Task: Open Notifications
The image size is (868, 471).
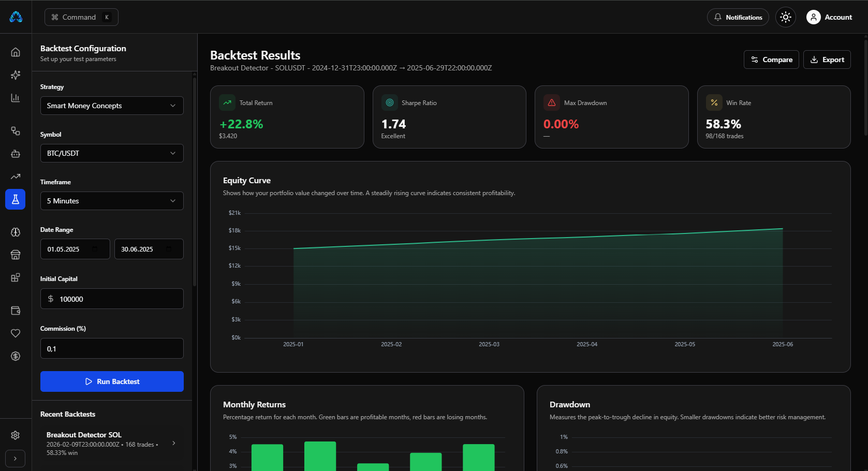Action: pos(738,17)
